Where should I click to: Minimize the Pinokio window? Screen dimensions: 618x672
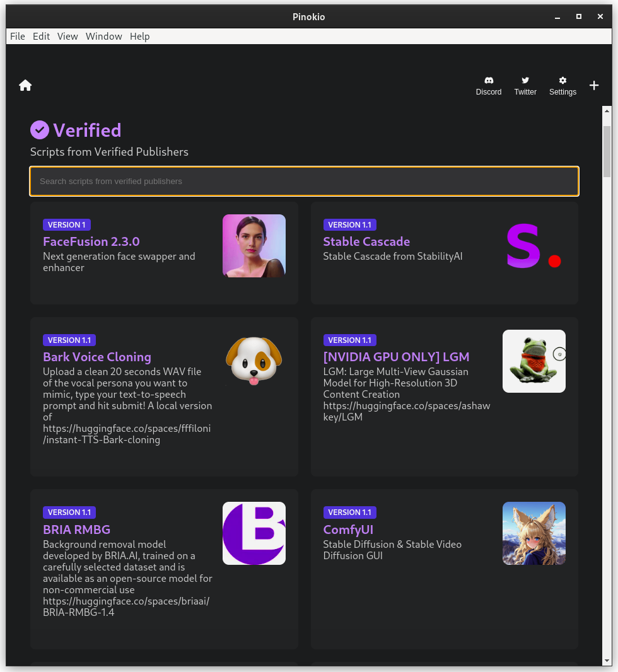click(557, 17)
